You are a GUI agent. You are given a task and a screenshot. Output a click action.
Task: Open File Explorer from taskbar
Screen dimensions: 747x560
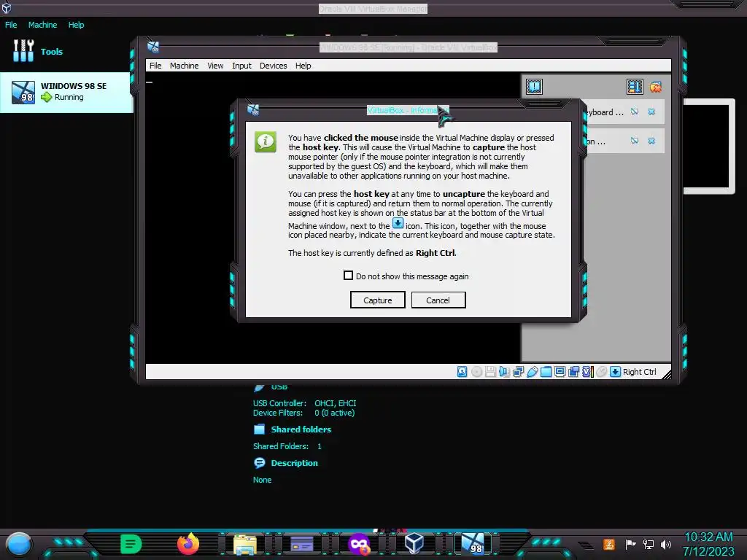[x=245, y=544]
